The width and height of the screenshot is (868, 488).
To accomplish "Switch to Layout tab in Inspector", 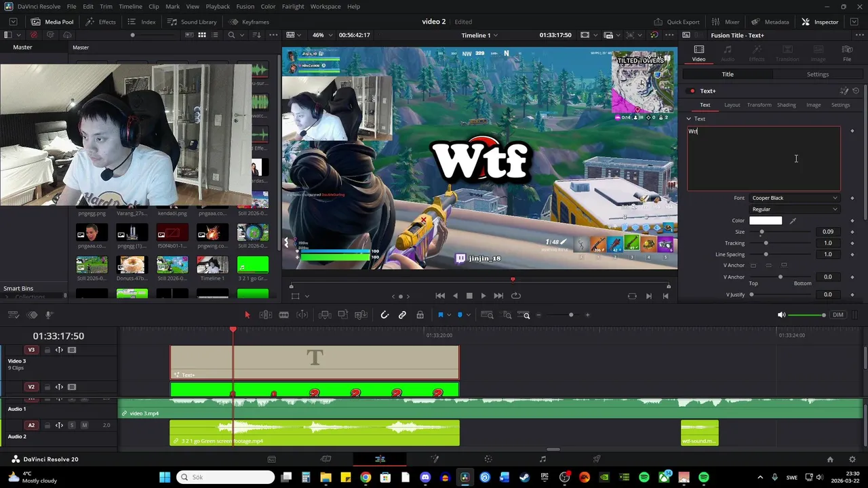I will (732, 105).
